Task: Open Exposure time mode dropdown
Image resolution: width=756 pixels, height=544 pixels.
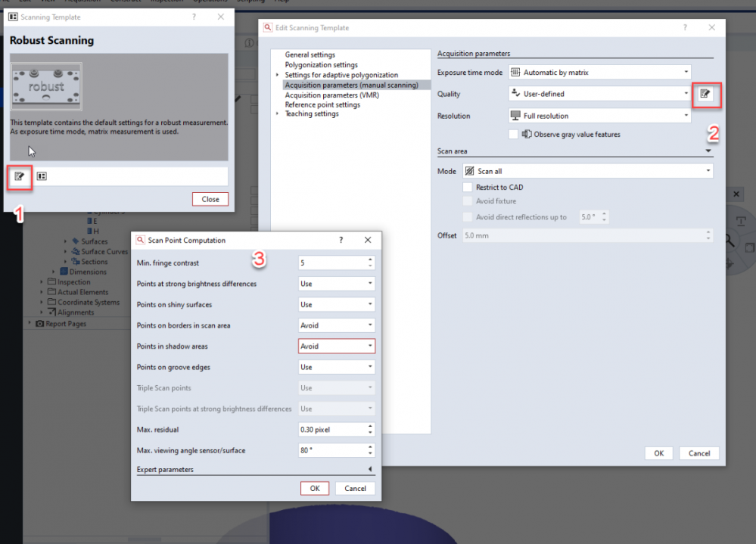Action: click(600, 73)
